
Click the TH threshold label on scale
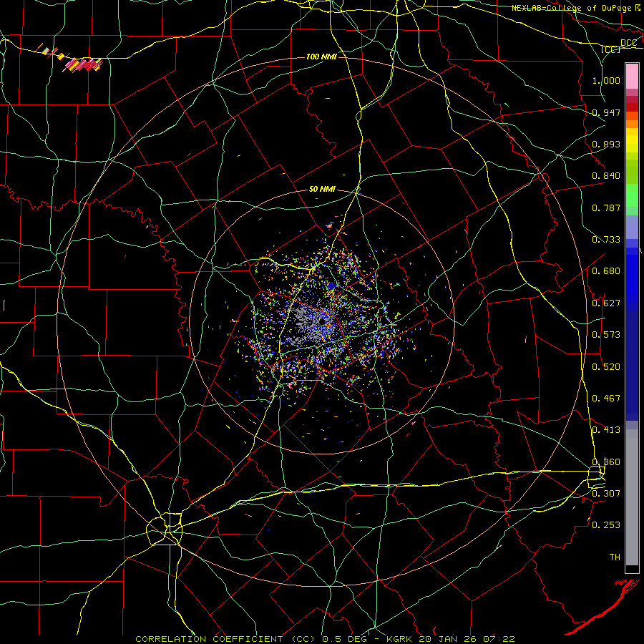click(x=615, y=557)
